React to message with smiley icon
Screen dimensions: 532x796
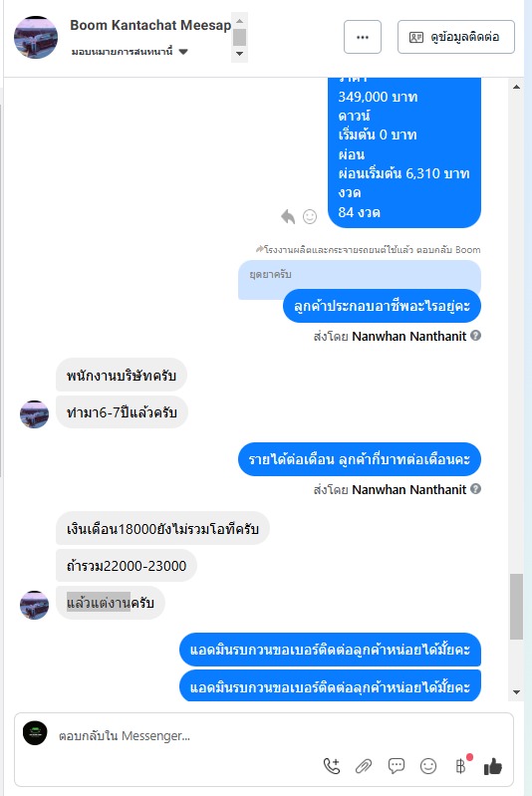[310, 217]
